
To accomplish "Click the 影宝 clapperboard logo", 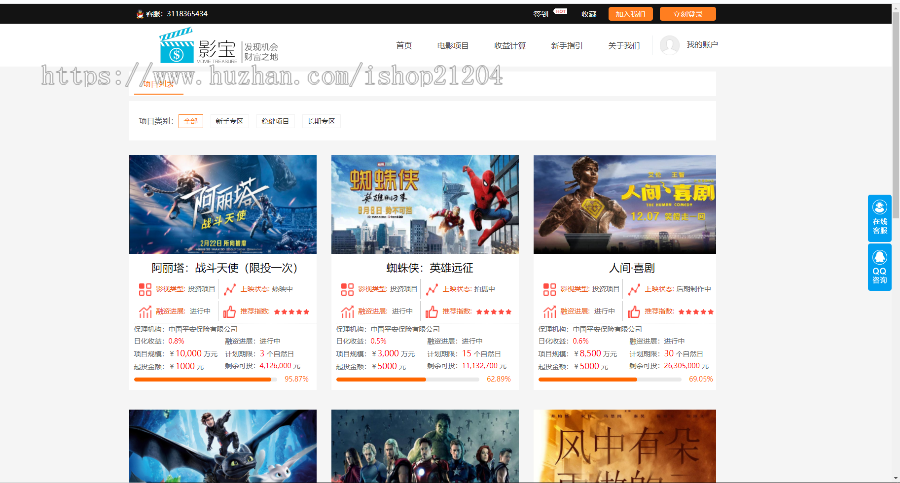I will (176, 46).
